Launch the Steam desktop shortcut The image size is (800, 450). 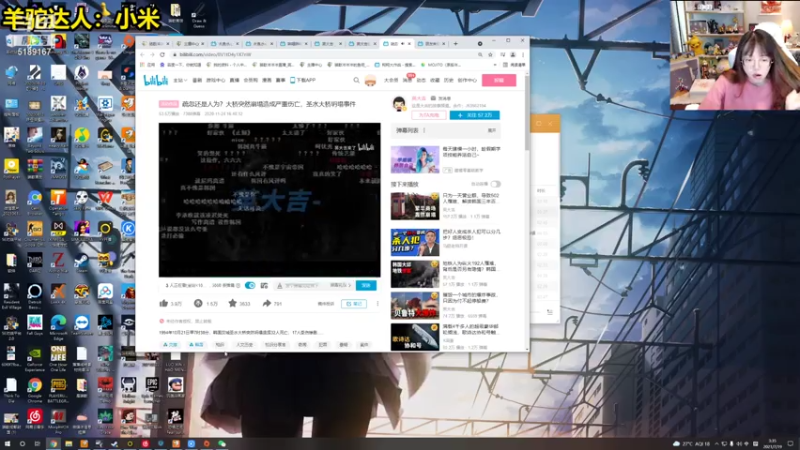[x=82, y=262]
